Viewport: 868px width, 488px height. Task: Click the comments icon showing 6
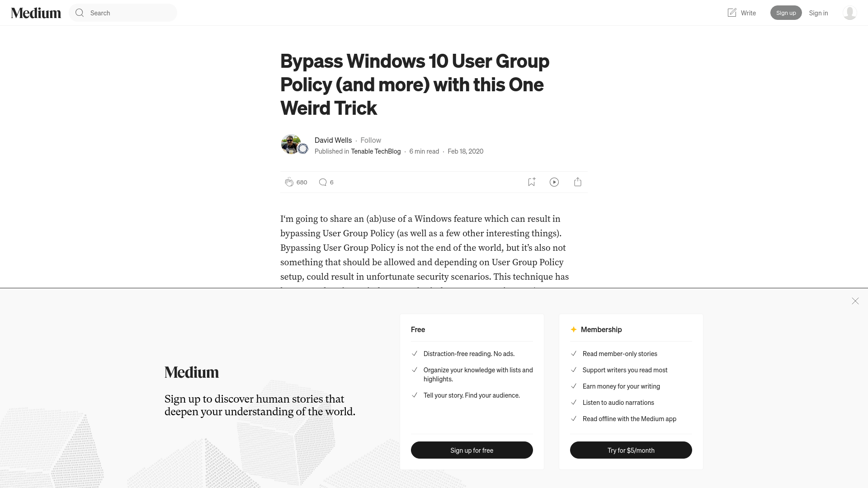click(322, 182)
